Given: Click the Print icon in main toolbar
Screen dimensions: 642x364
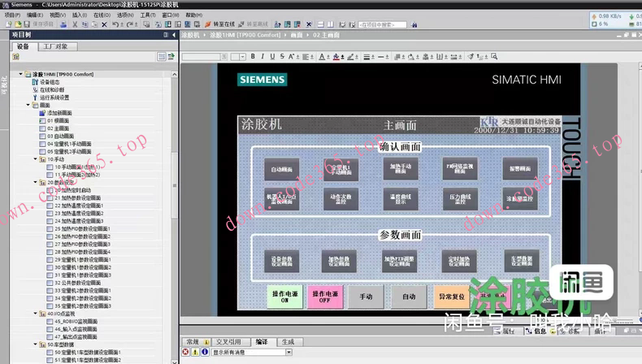Looking at the screenshot, I should (62, 24).
